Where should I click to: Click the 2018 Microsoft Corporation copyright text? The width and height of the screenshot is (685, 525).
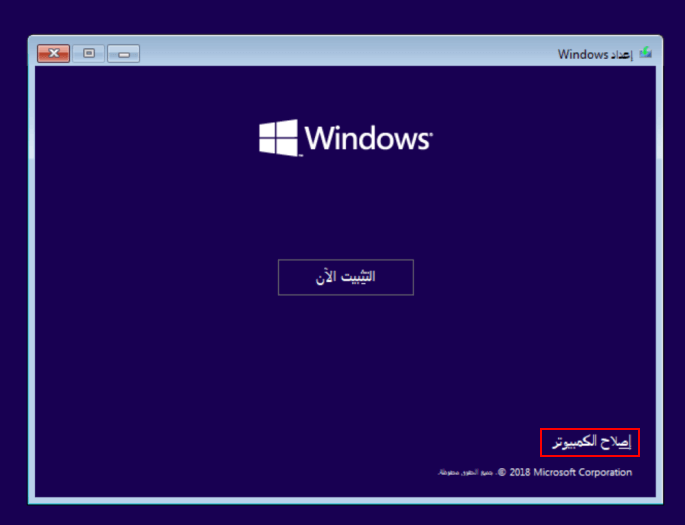[x=535, y=472]
